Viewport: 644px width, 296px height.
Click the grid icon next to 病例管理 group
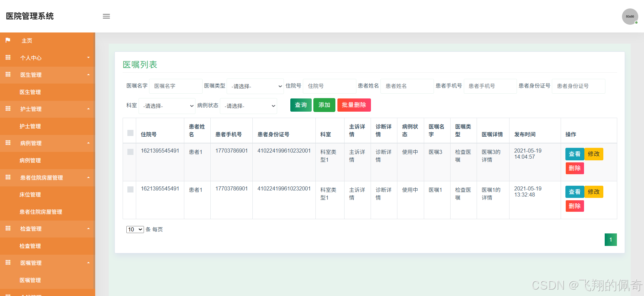coord(8,143)
